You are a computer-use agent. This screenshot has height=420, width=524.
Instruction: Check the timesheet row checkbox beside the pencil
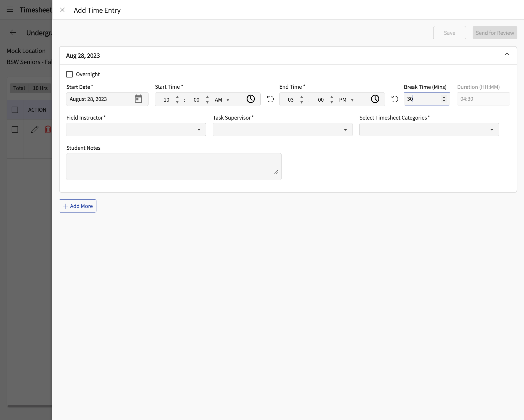[x=15, y=130]
